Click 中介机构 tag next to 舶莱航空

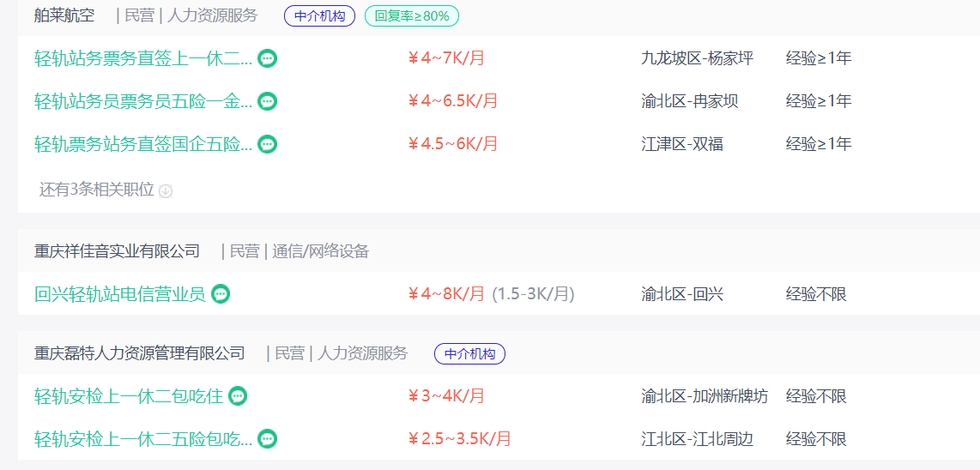[319, 16]
